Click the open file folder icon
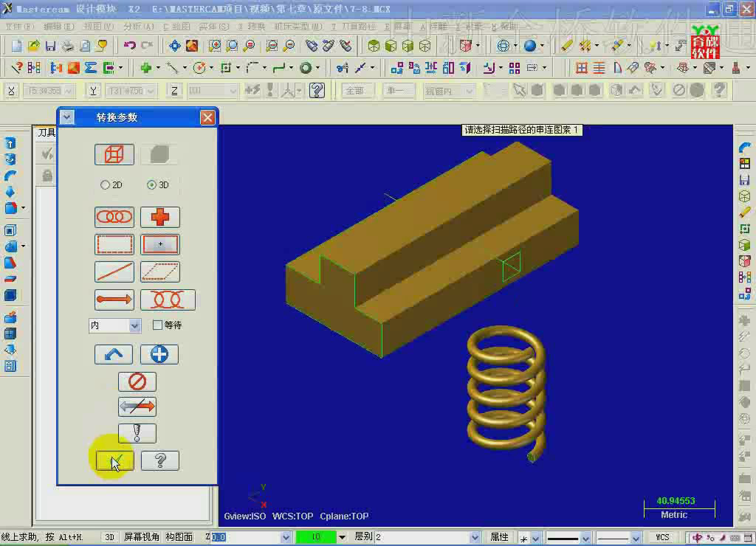756x546 pixels. pos(34,46)
